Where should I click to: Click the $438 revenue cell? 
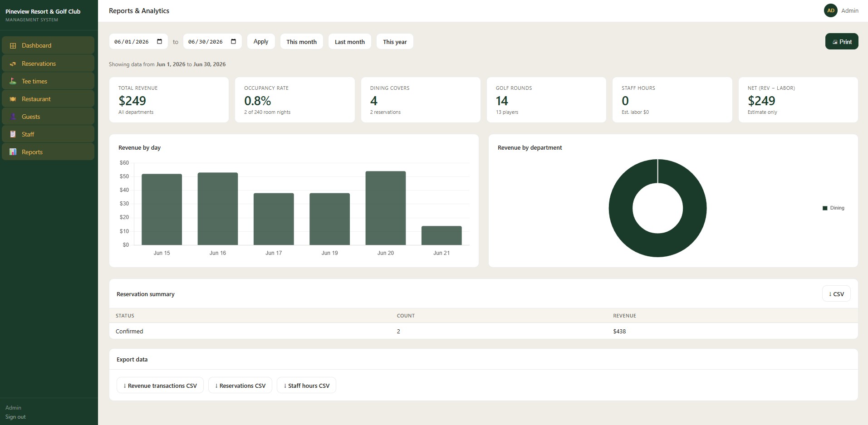pos(619,332)
